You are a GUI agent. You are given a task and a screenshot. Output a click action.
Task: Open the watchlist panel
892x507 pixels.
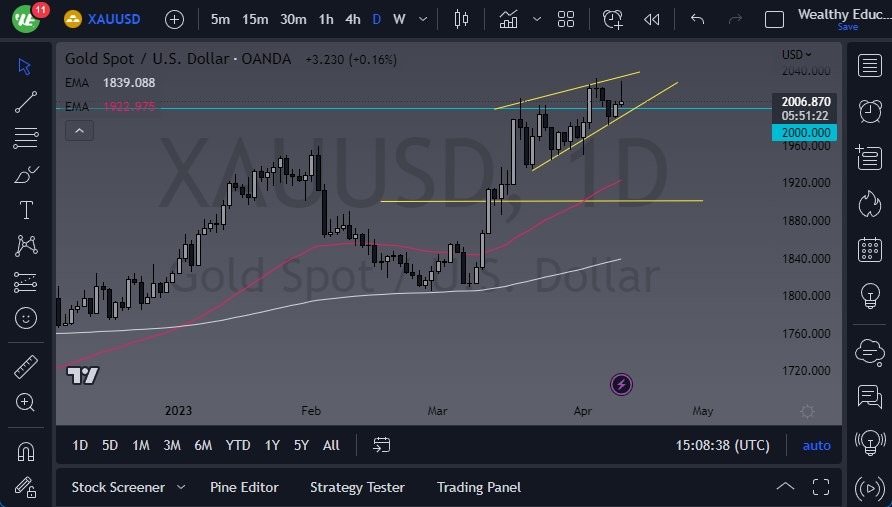[869, 65]
